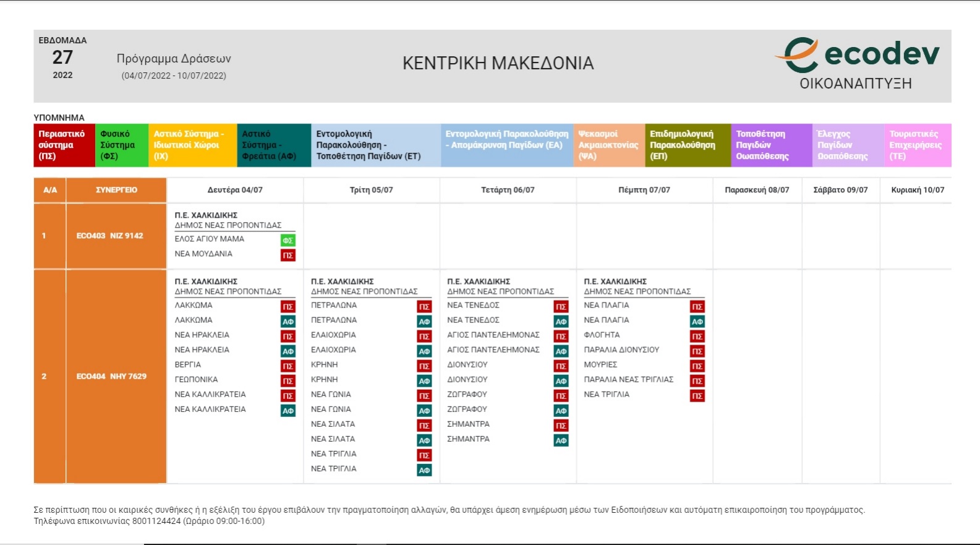
Task: Click the ΠΣ badge next to ΦΛΟΓΗΤΑ
Action: click(697, 336)
